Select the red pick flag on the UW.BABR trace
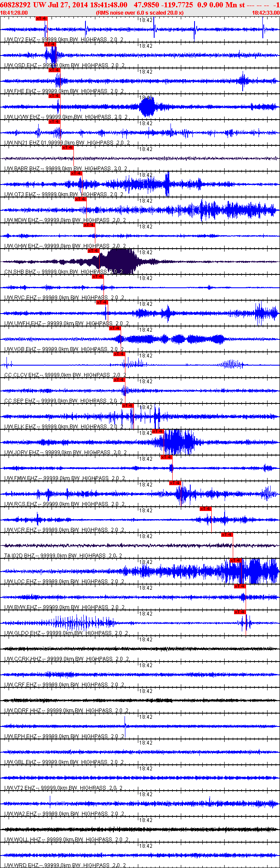This screenshot has width=280, height=868. coord(68,148)
